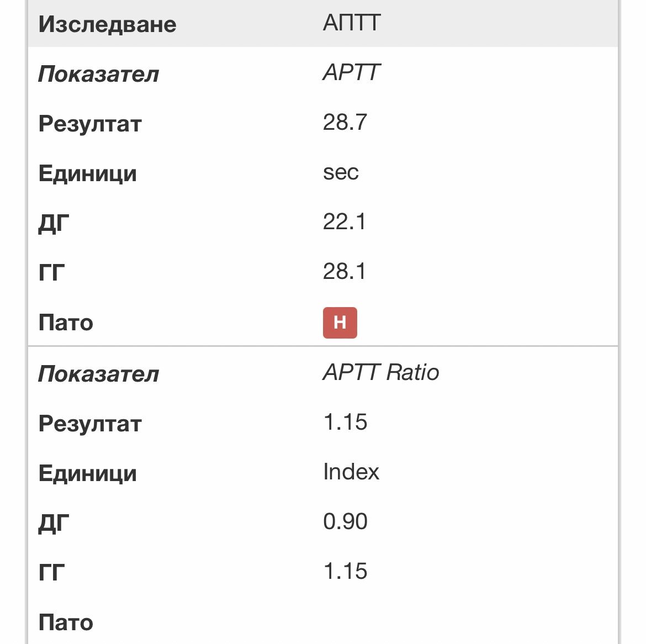Select the lower limit value 22.1
This screenshot has width=646, height=644.
[344, 222]
